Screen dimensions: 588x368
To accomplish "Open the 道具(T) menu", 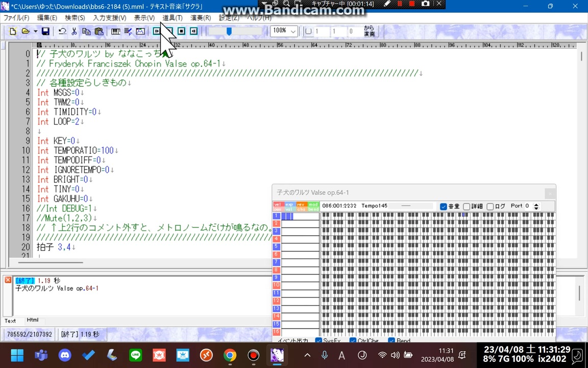I will [173, 18].
